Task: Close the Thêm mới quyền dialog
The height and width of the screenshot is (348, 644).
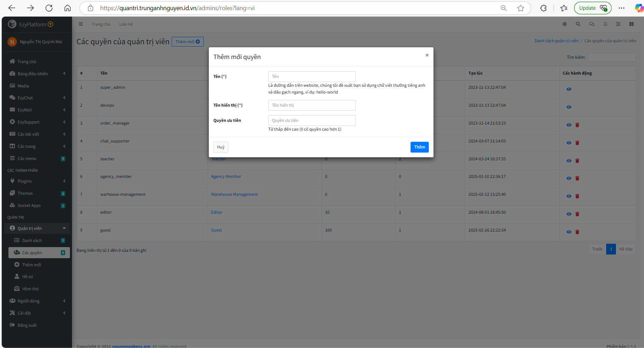Action: (x=427, y=55)
